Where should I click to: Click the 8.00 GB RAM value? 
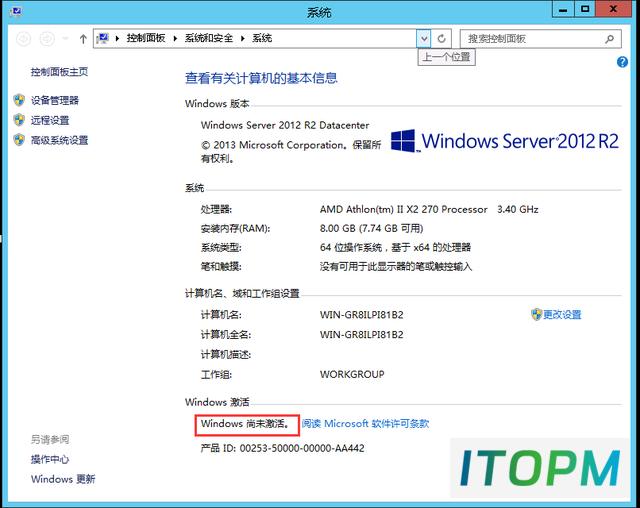point(371,228)
